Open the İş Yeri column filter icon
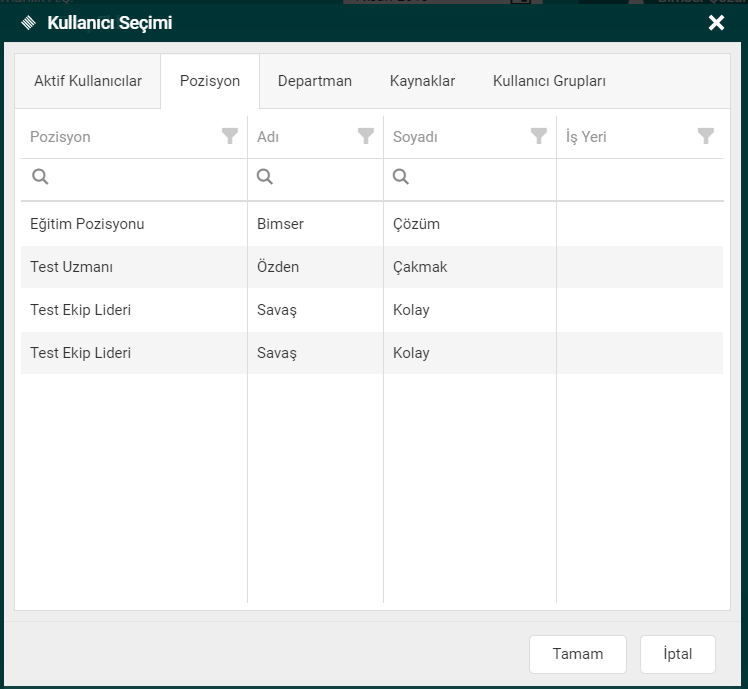The image size is (748, 689). 706,136
